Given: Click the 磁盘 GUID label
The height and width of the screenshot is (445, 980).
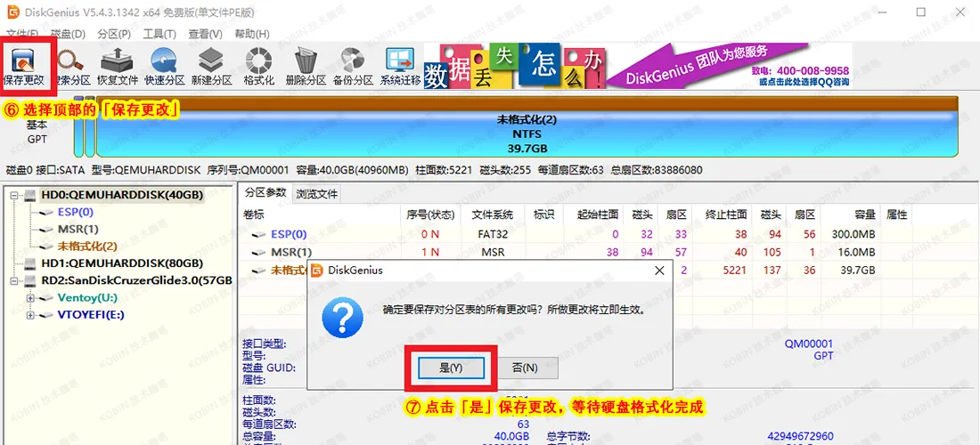Looking at the screenshot, I should tap(269, 368).
